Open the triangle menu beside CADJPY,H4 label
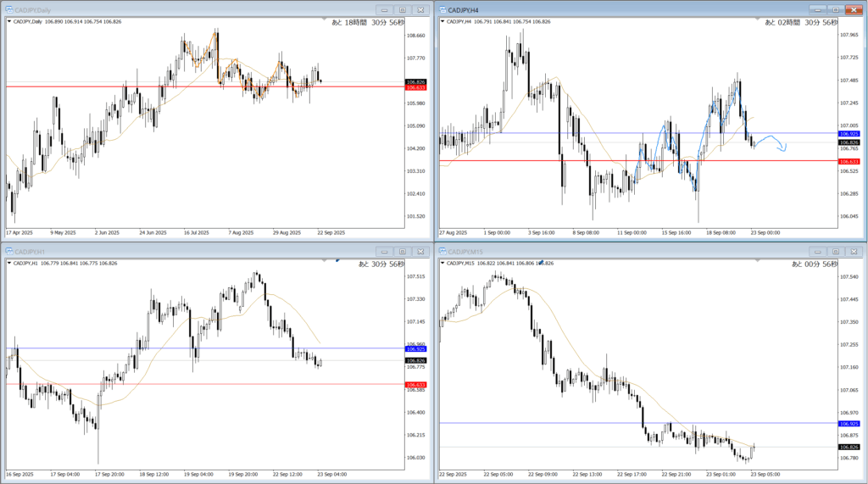 [442, 21]
